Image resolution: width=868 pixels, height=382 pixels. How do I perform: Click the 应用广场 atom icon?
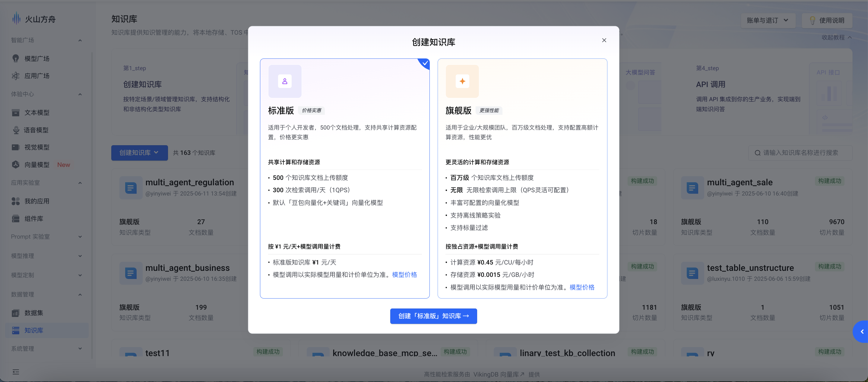click(15, 76)
